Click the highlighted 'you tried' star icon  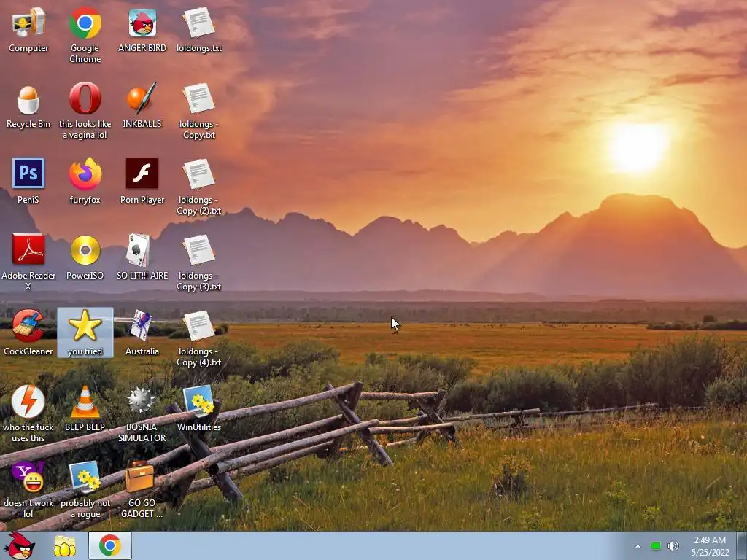coord(85,332)
